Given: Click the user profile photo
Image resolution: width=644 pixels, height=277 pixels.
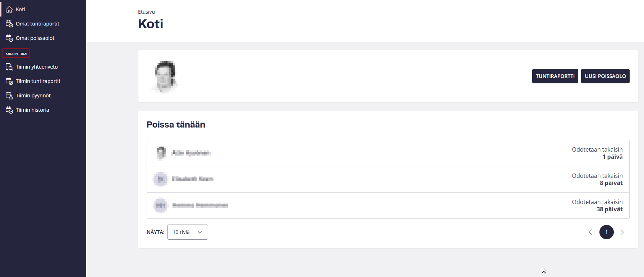Looking at the screenshot, I should point(165,77).
